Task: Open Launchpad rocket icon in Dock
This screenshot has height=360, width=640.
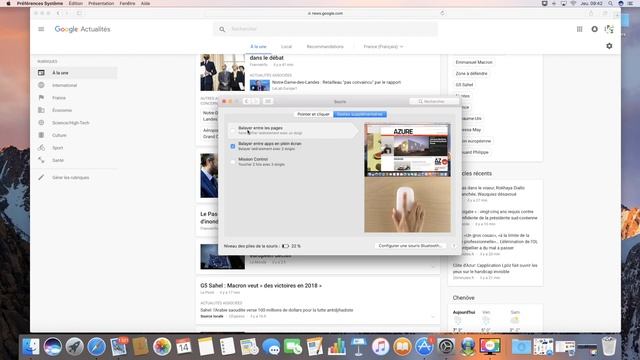Action: [x=74, y=347]
